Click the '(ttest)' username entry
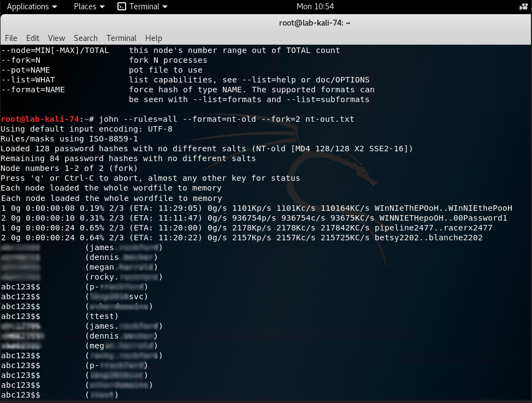The height and width of the screenshot is (403, 532). 102,316
